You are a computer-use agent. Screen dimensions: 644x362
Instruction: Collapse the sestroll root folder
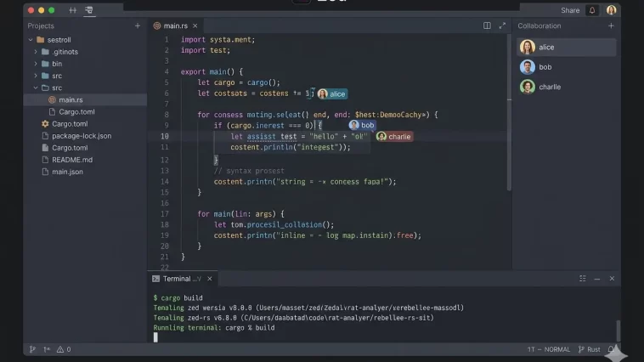[31, 40]
